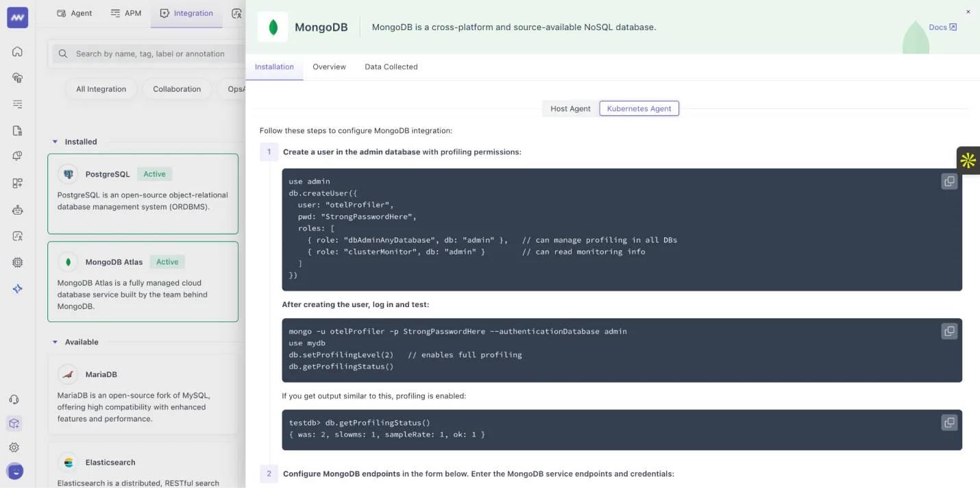
Task: Copy the createUser code block
Action: (949, 182)
